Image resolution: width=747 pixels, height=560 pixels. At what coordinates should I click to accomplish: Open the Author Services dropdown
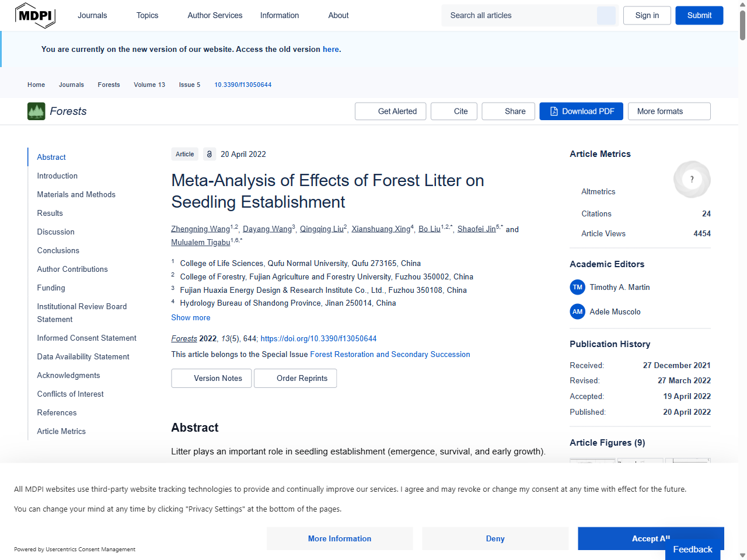point(215,15)
